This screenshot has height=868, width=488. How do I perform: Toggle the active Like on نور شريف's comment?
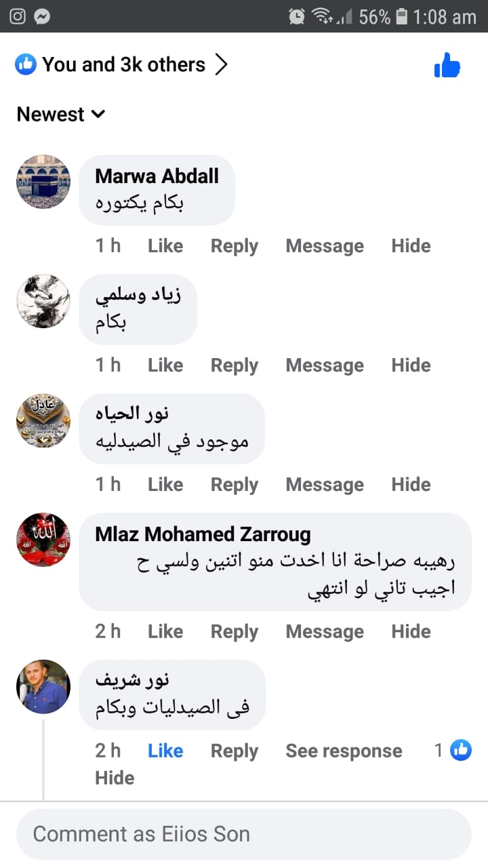[165, 751]
